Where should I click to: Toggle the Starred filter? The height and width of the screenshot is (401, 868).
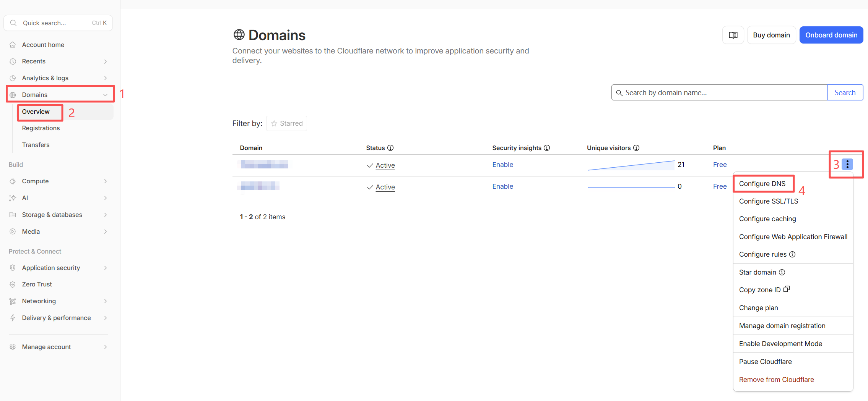click(x=286, y=123)
